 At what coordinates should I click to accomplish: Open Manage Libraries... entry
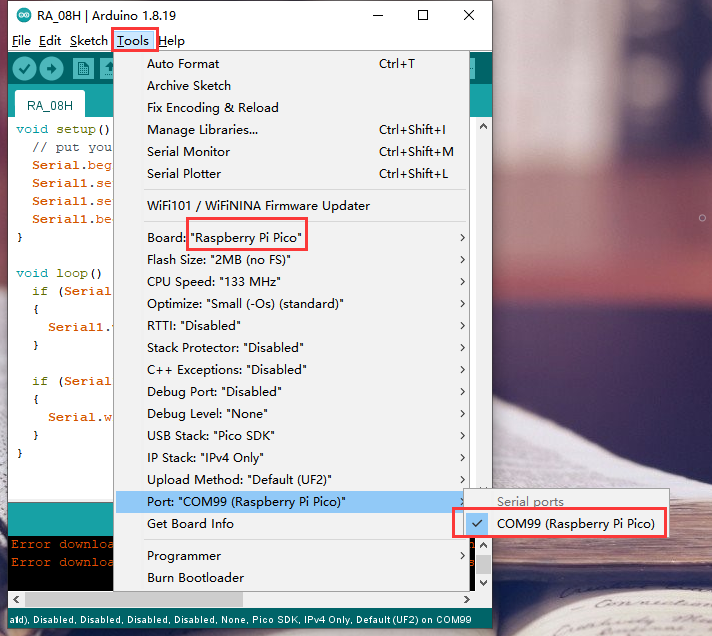click(x=292, y=130)
